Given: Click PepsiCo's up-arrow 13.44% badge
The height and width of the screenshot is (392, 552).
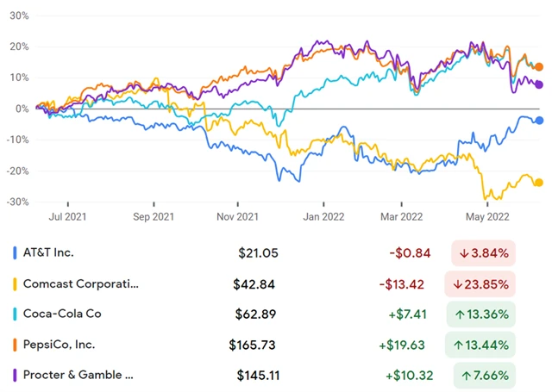Looking at the screenshot, I should (482, 345).
